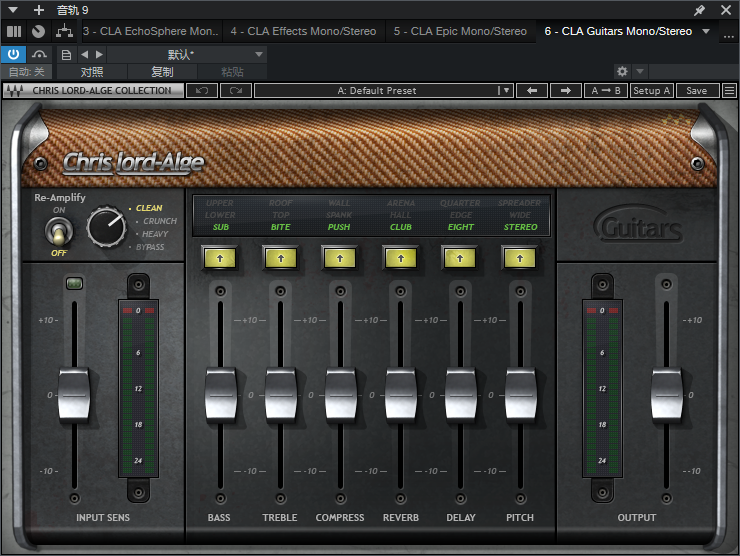Click the automation mode icon beside power
740x556 pixels.
click(39, 55)
